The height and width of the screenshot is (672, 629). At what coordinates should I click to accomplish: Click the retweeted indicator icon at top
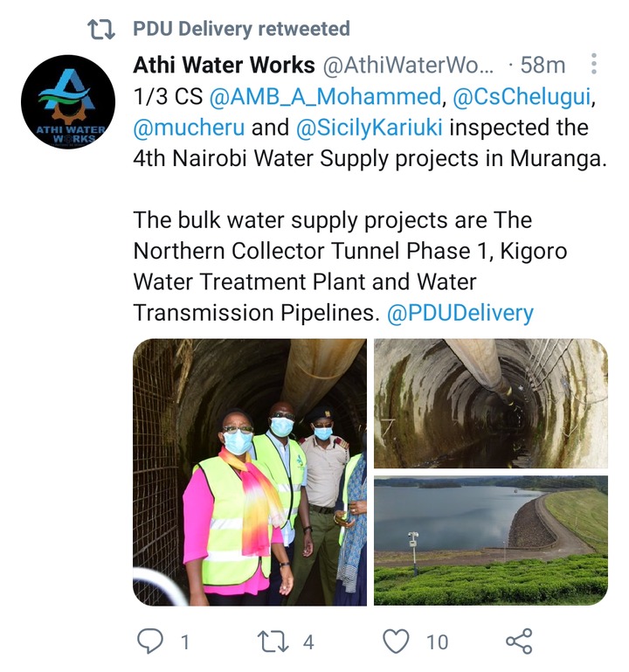(x=101, y=29)
